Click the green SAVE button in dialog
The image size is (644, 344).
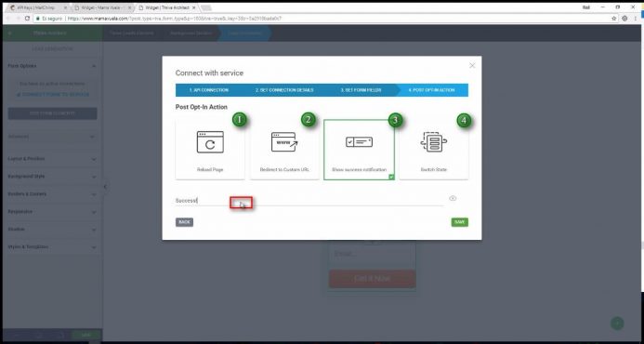(x=460, y=222)
